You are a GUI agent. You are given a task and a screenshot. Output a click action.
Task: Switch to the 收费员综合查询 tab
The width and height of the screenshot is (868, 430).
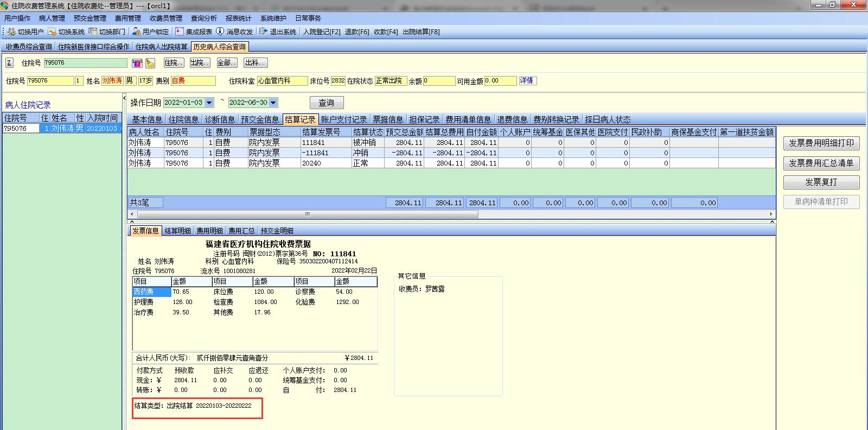click(x=29, y=47)
